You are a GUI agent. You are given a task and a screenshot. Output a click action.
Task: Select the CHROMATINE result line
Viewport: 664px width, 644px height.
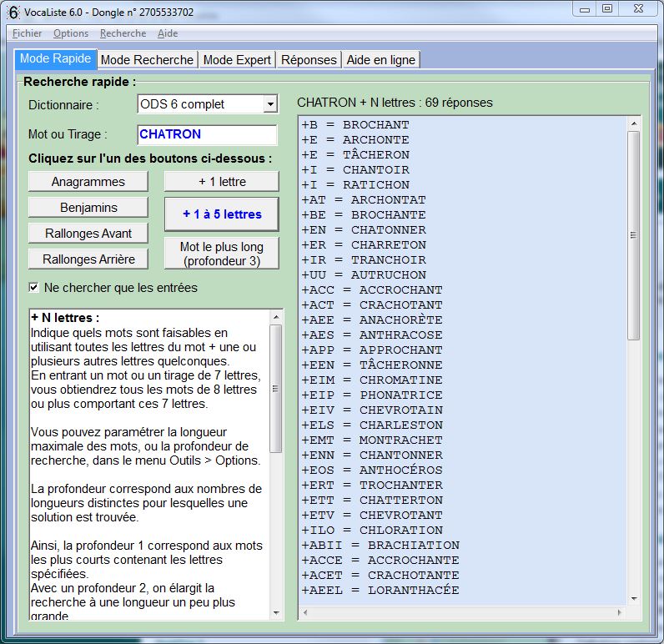(372, 380)
